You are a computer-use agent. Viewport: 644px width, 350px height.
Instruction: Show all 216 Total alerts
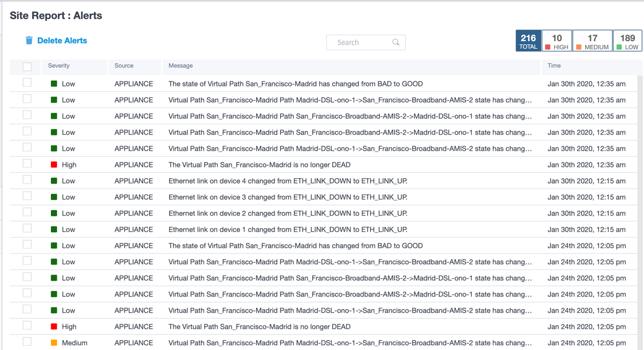click(x=528, y=41)
